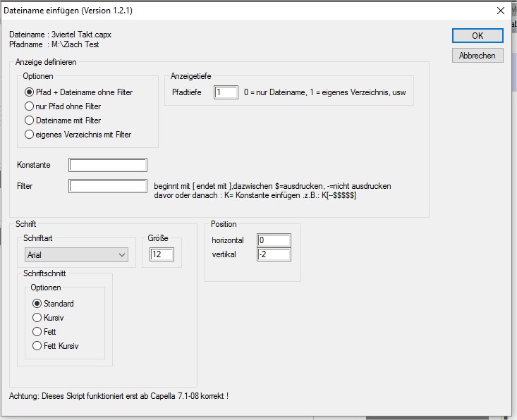Select the Fett font style

pos(37,332)
